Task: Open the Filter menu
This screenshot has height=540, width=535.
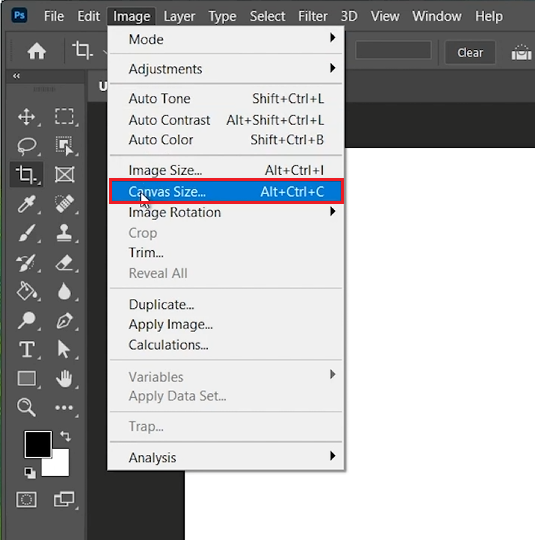Action: pyautogui.click(x=312, y=16)
